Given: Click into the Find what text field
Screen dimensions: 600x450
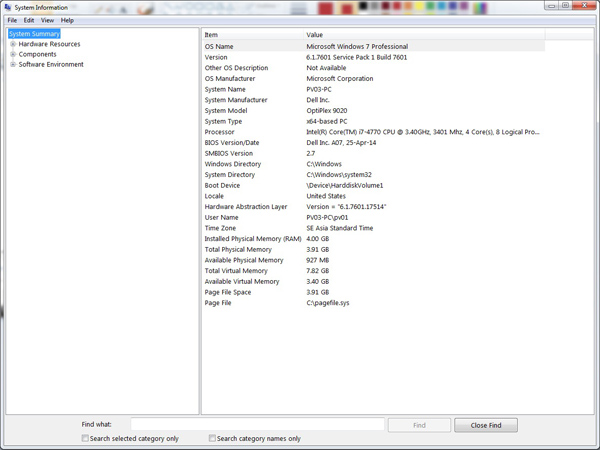Looking at the screenshot, I should tap(258, 424).
